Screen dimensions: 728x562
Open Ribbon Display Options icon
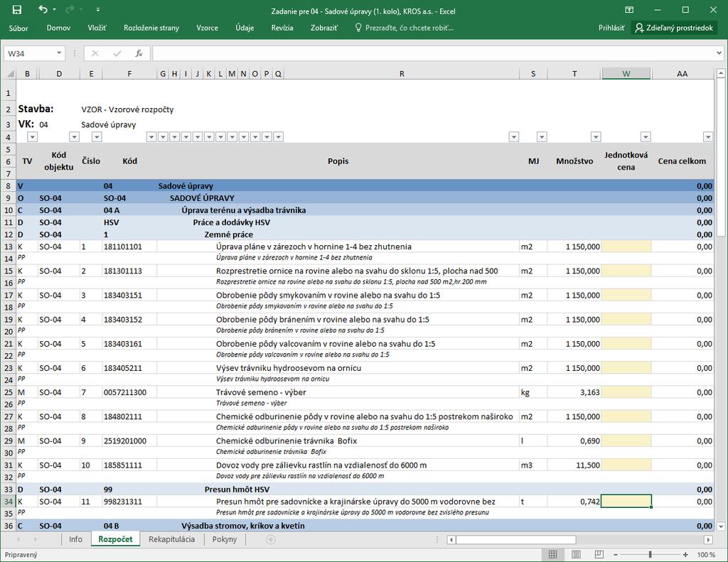(629, 10)
